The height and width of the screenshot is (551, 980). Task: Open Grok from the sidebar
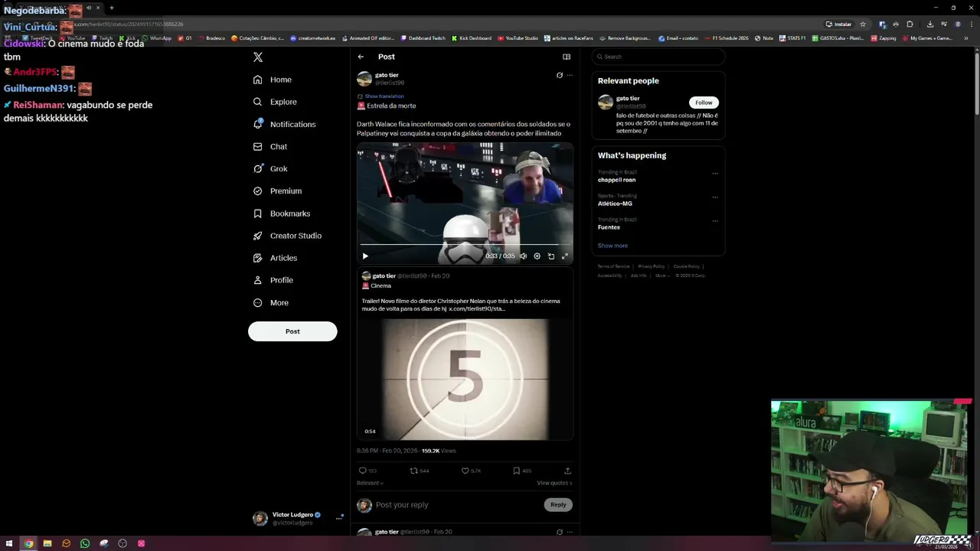[x=270, y=168]
